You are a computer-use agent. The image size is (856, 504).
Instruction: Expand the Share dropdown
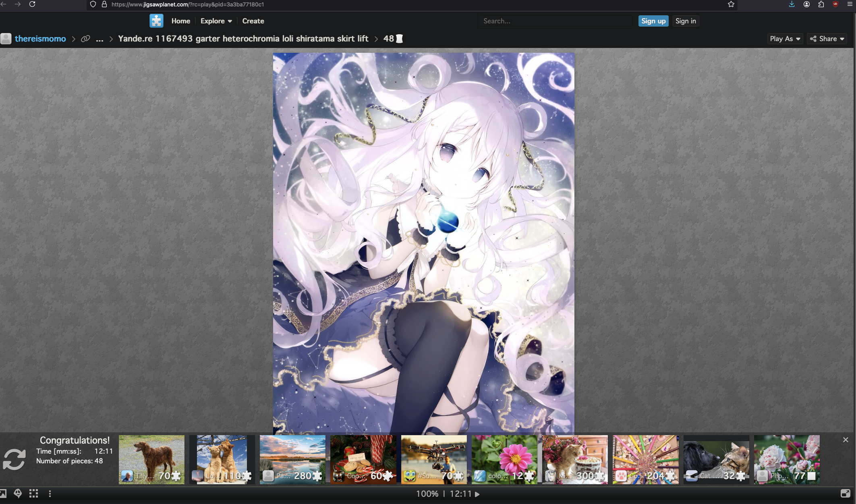coord(827,39)
